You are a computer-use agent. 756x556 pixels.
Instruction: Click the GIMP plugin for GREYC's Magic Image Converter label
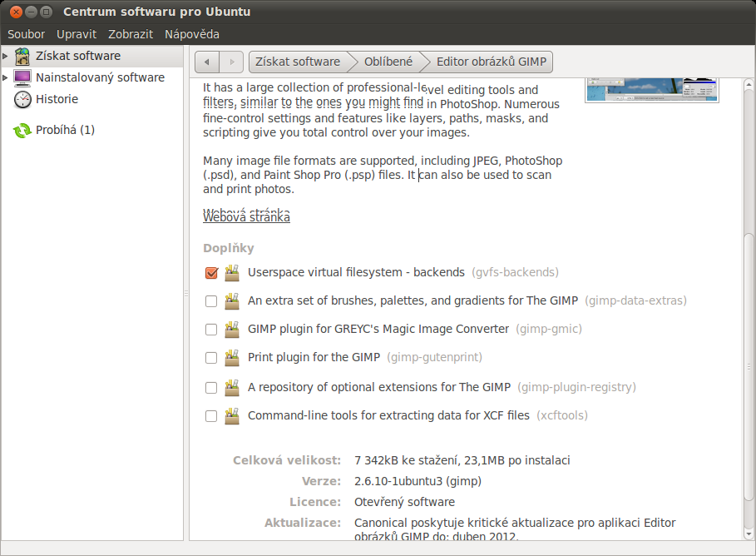point(378,329)
